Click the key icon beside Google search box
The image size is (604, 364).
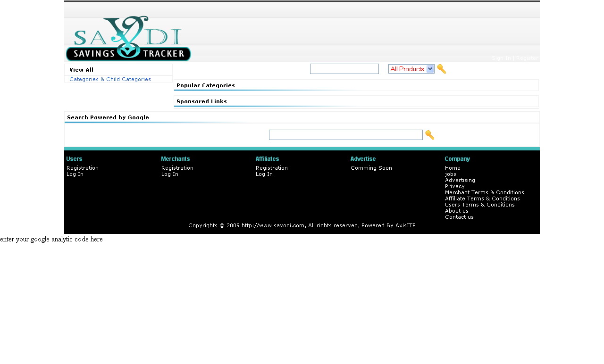tap(429, 135)
